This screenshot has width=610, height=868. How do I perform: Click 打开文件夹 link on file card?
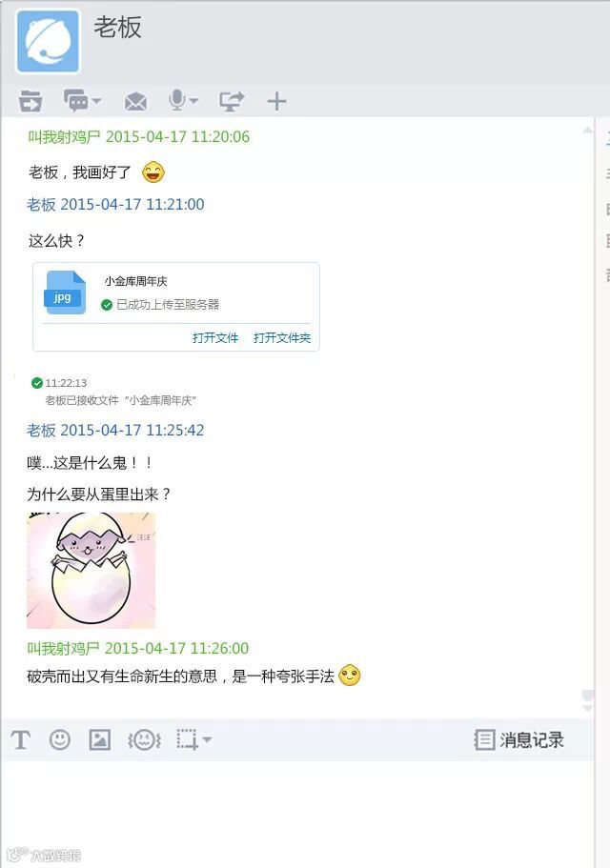pos(282,337)
